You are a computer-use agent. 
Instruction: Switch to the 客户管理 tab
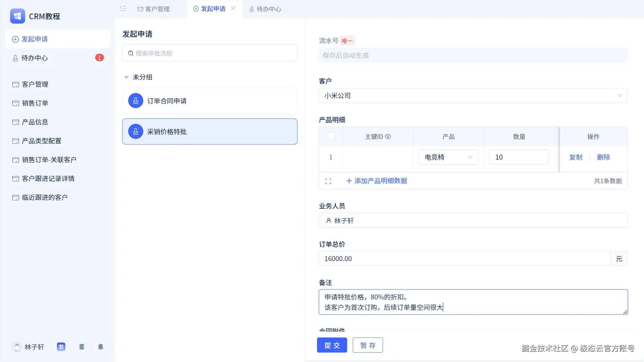[154, 9]
